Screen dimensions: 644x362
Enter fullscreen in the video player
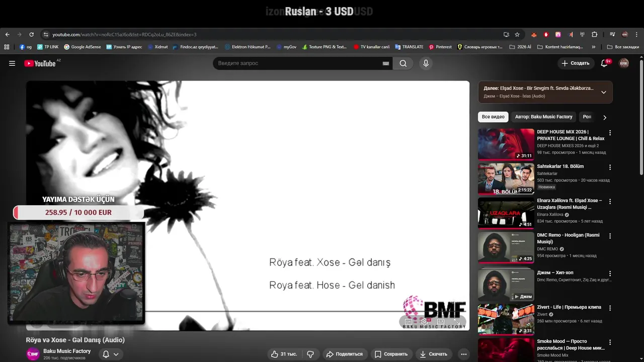[457, 322]
